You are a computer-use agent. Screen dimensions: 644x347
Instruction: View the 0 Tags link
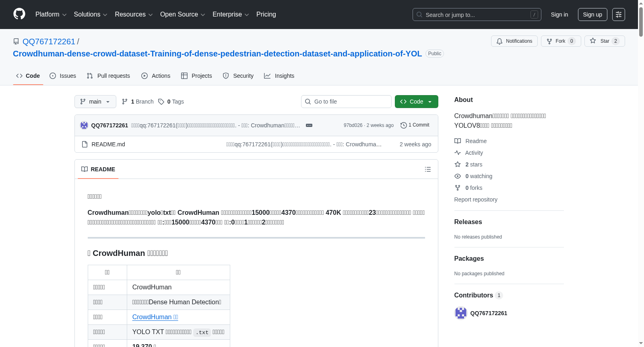(x=171, y=102)
